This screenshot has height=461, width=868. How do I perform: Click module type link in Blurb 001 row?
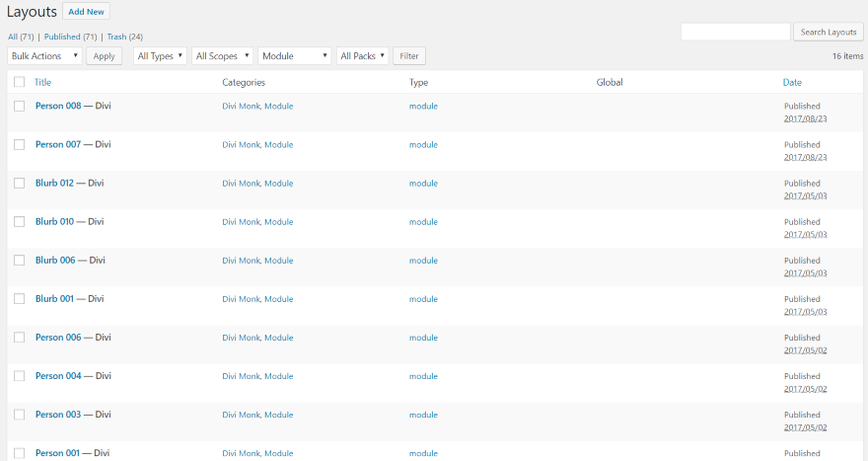click(423, 299)
